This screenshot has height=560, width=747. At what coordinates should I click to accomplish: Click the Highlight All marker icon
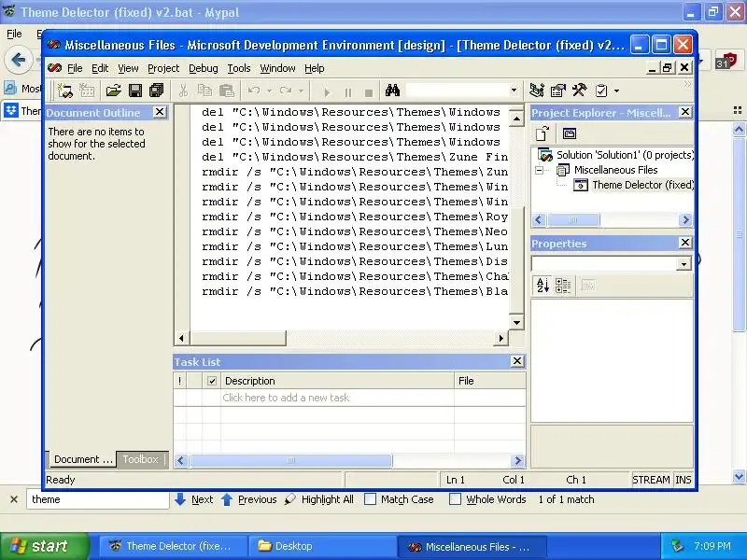(289, 499)
